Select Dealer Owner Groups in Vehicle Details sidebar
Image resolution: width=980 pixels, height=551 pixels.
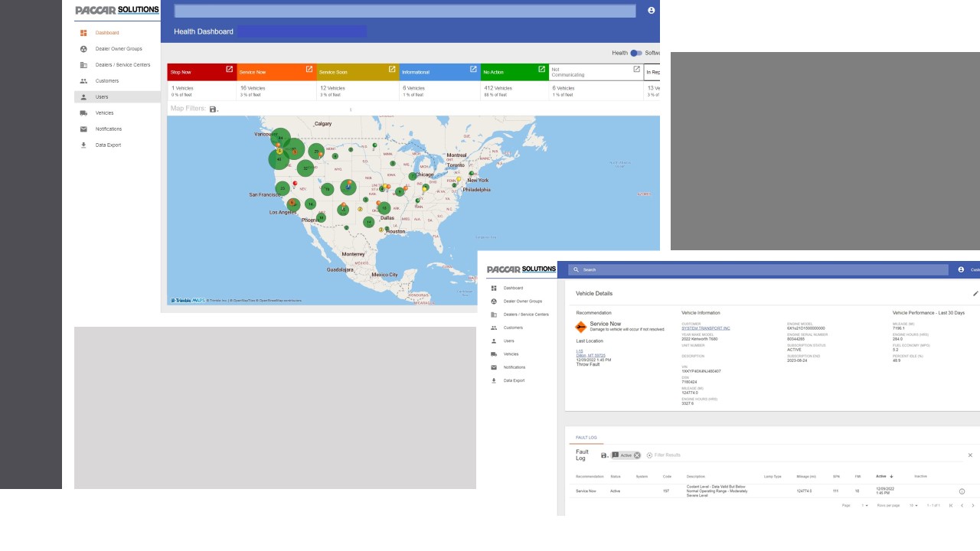[x=523, y=302]
